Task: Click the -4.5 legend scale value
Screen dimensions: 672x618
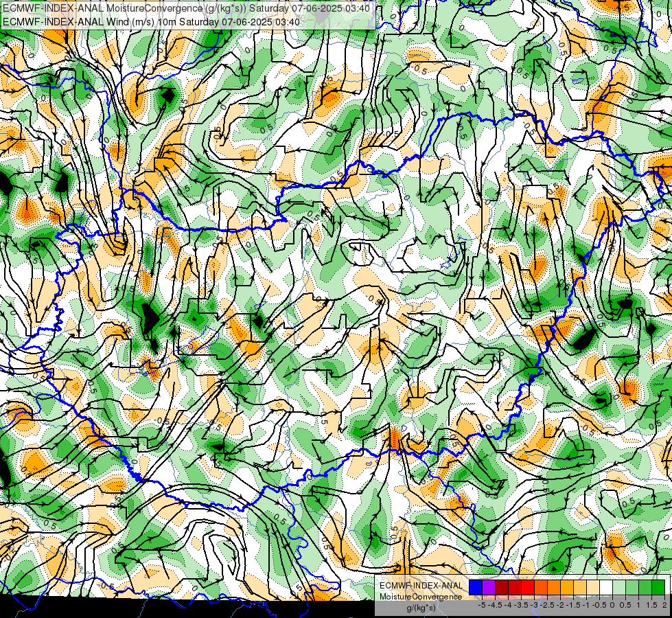Action: [496, 605]
